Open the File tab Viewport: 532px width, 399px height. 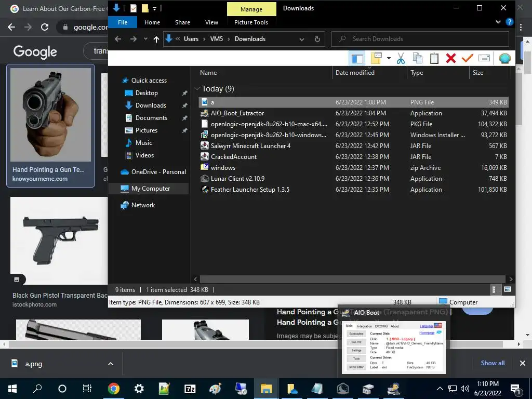pos(123,22)
